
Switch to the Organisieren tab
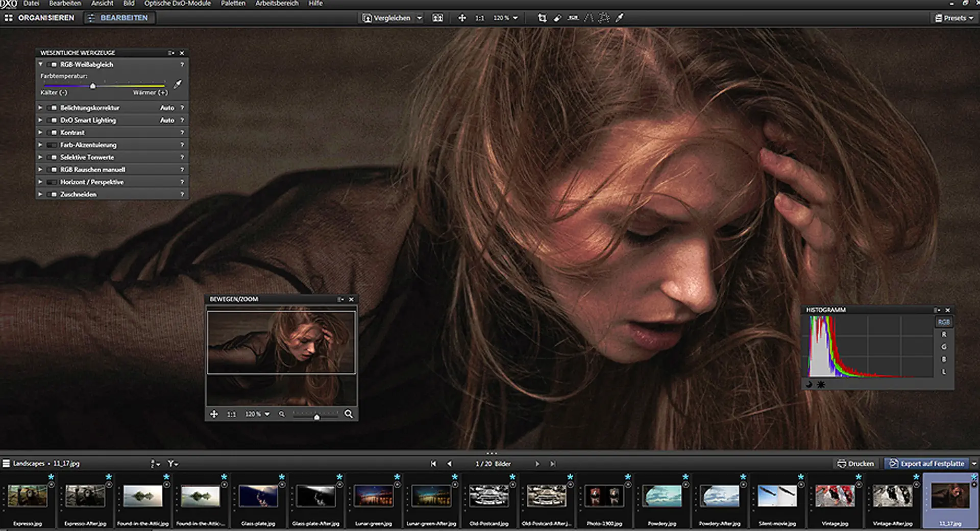point(41,17)
